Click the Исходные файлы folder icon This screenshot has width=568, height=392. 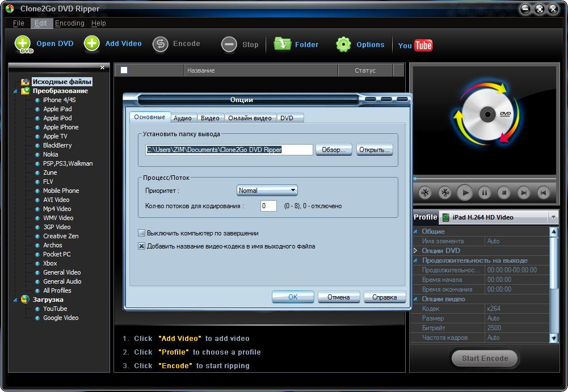click(x=25, y=82)
